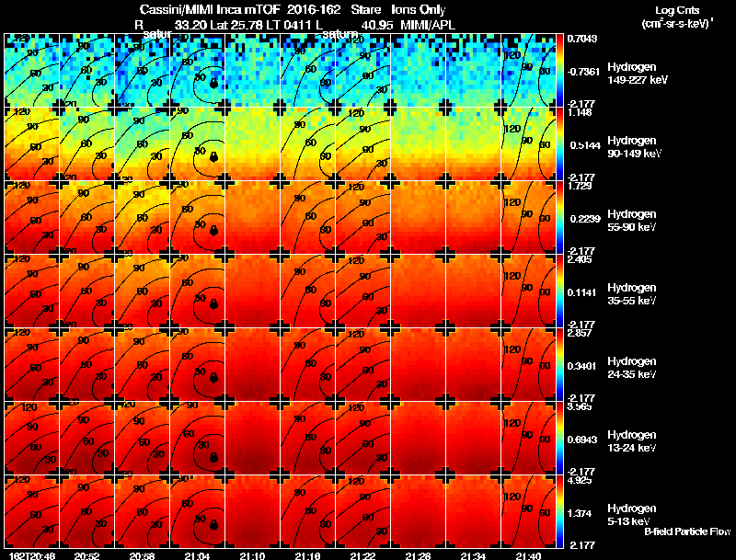This screenshot has height=560, width=736.
Task: Click the color bar beside Hydrogen 55-90 keV
Action: pyautogui.click(x=559, y=218)
